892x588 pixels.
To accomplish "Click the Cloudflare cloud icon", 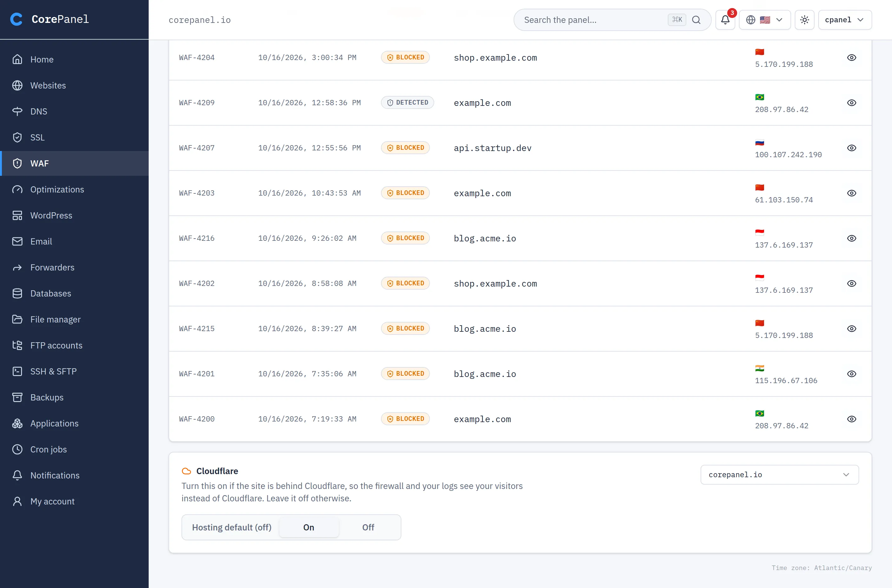I will (186, 471).
